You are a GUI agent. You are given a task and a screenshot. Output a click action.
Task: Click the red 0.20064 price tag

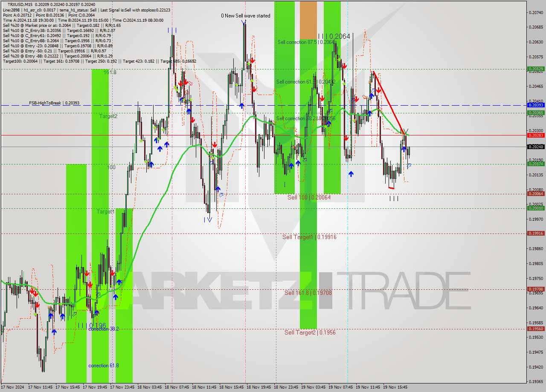point(536,193)
